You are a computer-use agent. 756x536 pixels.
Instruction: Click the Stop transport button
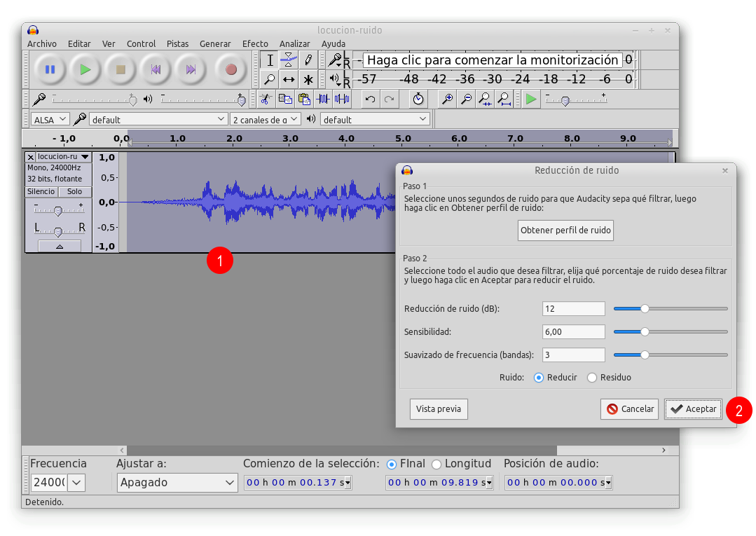[121, 69]
